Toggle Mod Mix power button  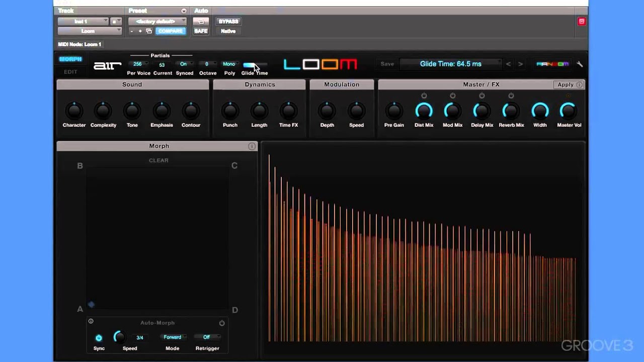pos(452,96)
